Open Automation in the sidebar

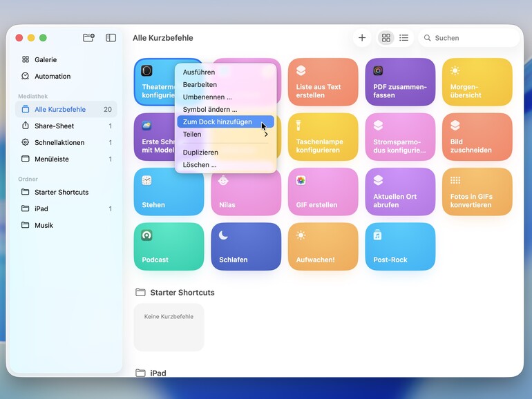[66, 76]
